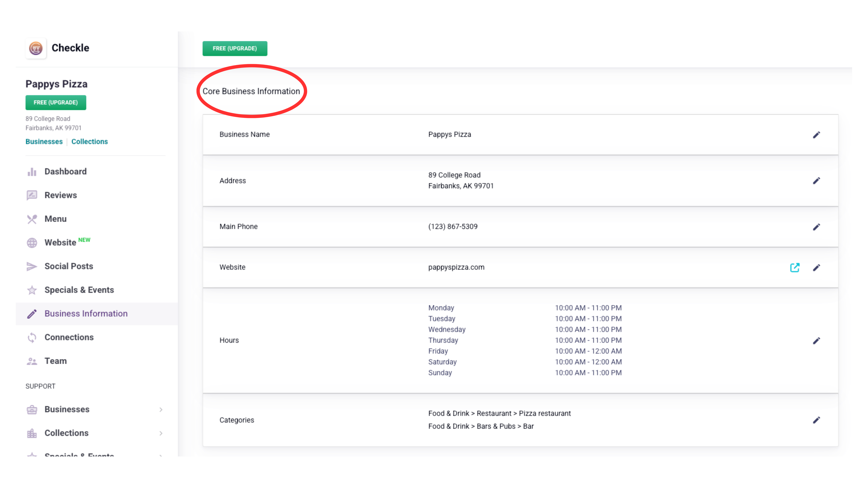Click the Monday hours entry

pos(525,308)
